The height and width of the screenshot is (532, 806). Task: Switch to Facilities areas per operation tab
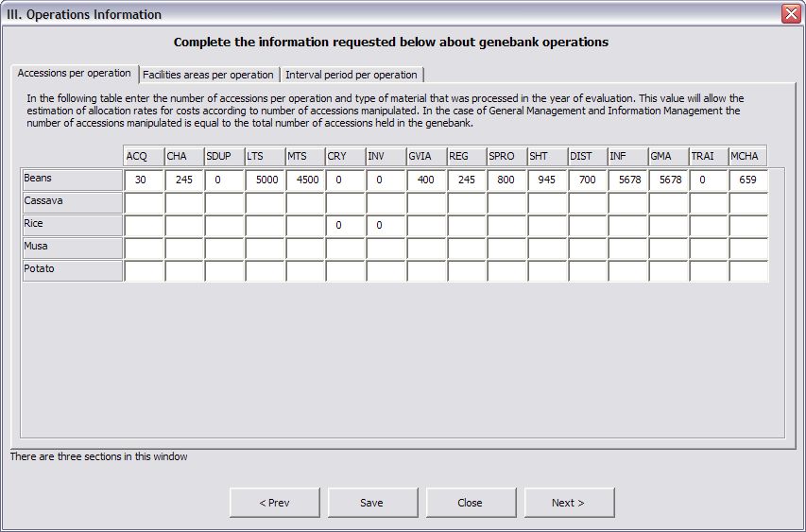tap(208, 75)
